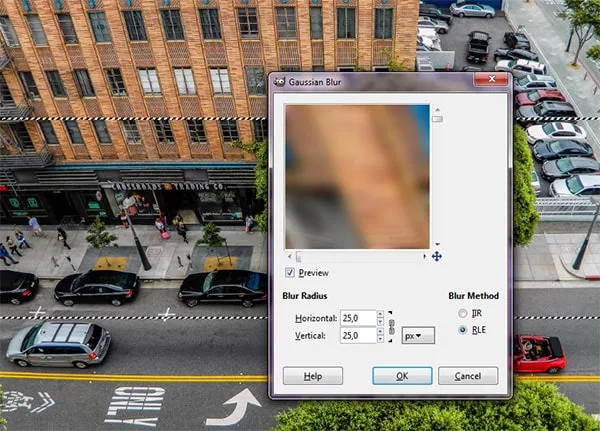
Task: Close the Gaussian Blur dialog window
Action: coord(491,79)
